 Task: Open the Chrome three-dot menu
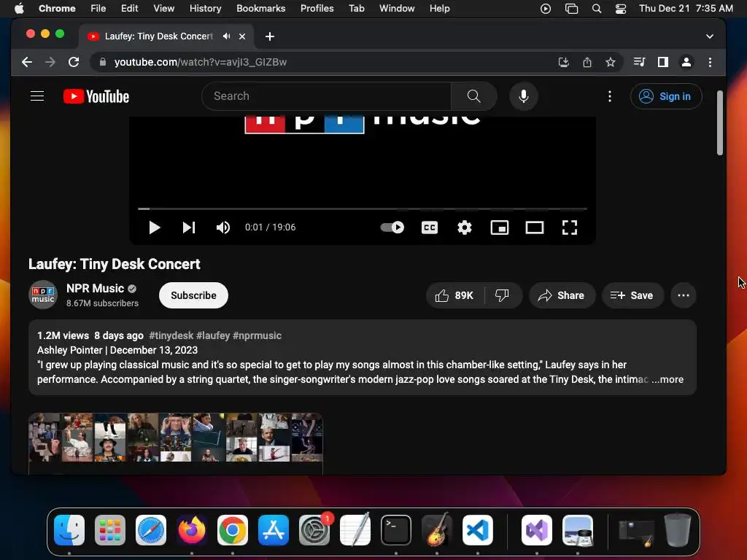pos(710,62)
